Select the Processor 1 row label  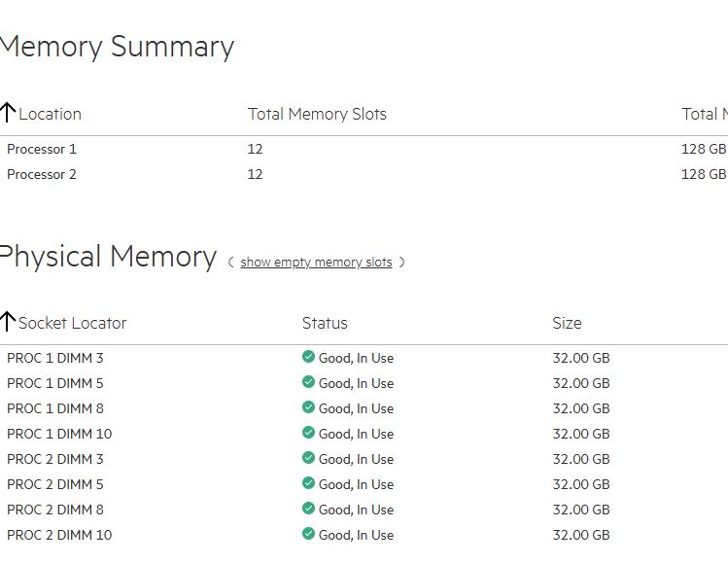42,149
